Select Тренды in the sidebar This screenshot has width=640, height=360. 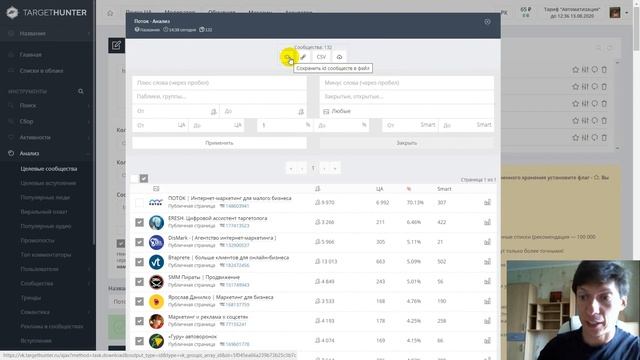tap(31, 298)
